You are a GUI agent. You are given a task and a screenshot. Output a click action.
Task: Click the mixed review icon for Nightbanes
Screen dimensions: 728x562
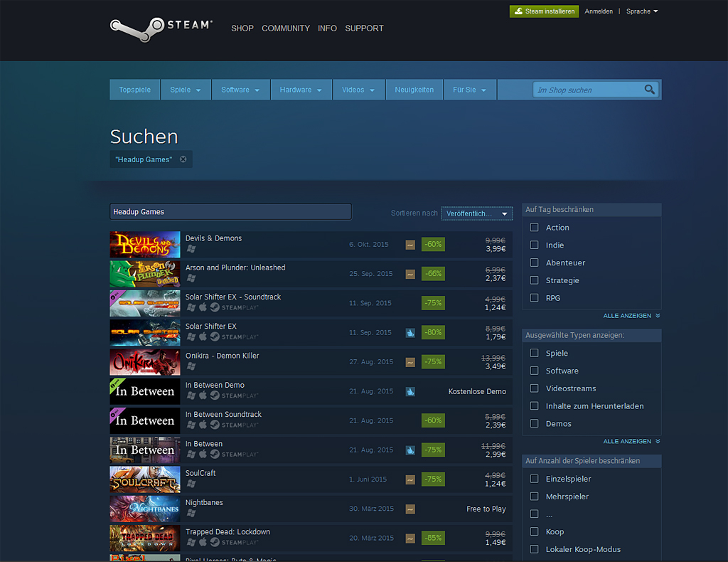pyautogui.click(x=410, y=509)
